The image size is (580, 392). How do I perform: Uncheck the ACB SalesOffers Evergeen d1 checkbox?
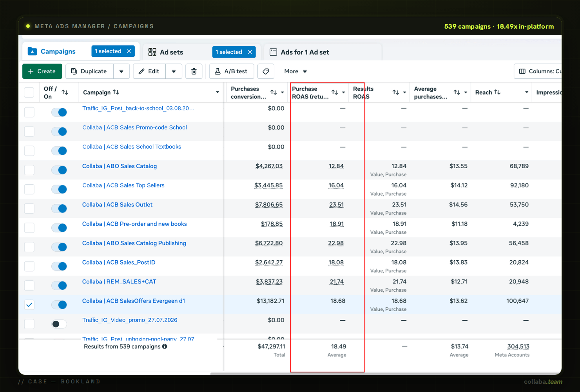point(29,305)
